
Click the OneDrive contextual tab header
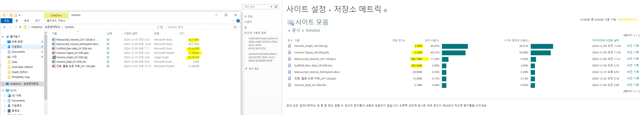click(x=56, y=15)
